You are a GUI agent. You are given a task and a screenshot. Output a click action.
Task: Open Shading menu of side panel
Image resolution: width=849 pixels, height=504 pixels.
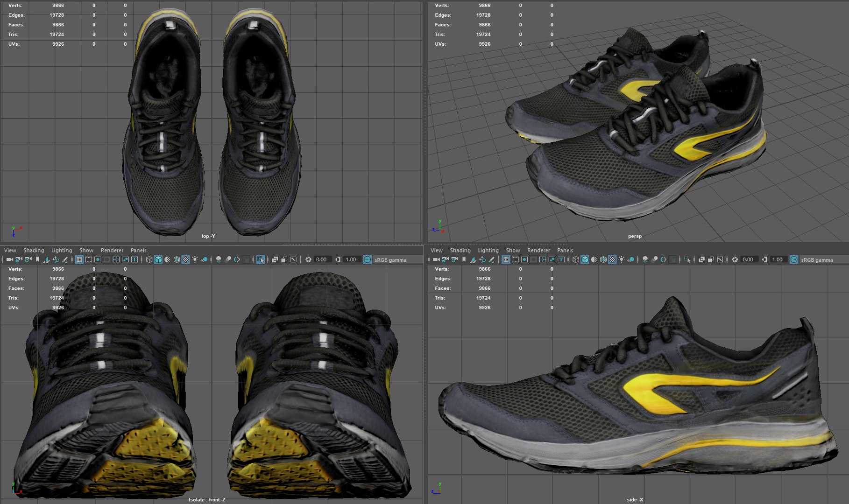tap(460, 250)
